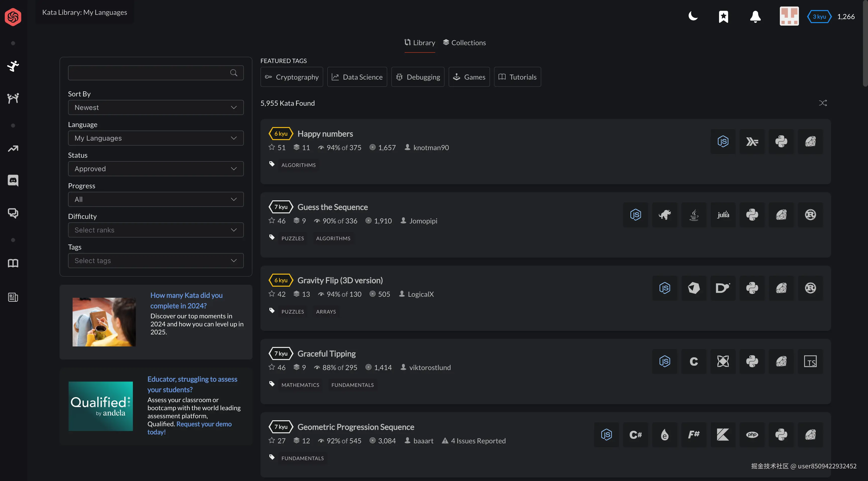Bookmark Happy numbers with star icon
Viewport: 868px width, 481px height.
click(x=272, y=147)
